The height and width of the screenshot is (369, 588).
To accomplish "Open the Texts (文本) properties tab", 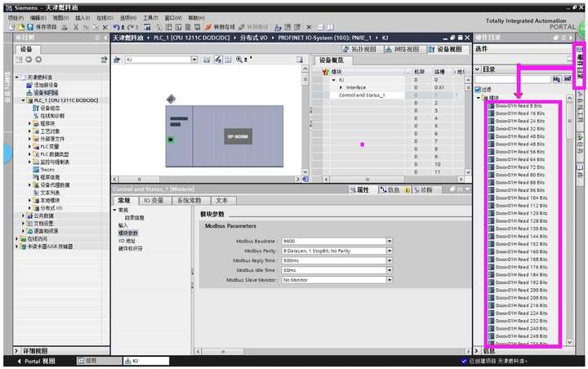I will pyautogui.click(x=222, y=201).
